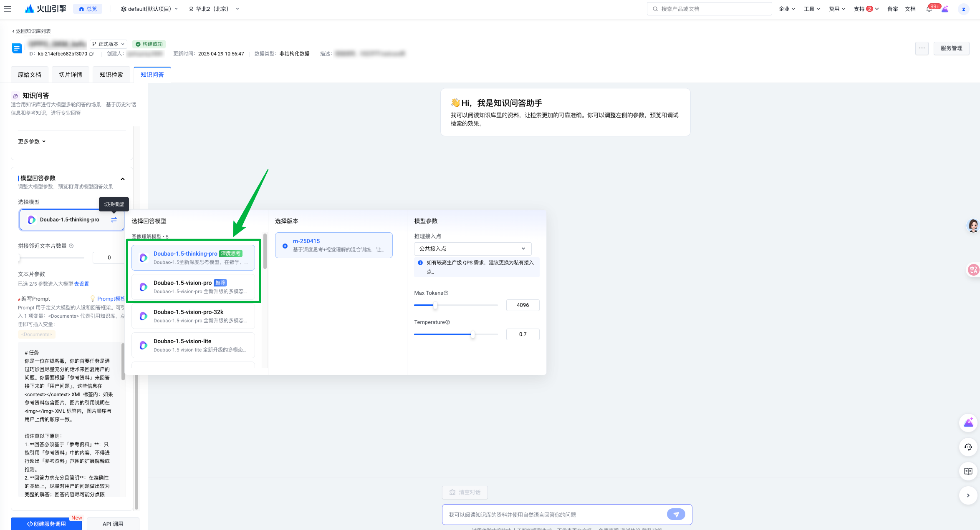Screen dimensions: 980x530
Task: Click the API 调用 button
Action: (x=113, y=524)
